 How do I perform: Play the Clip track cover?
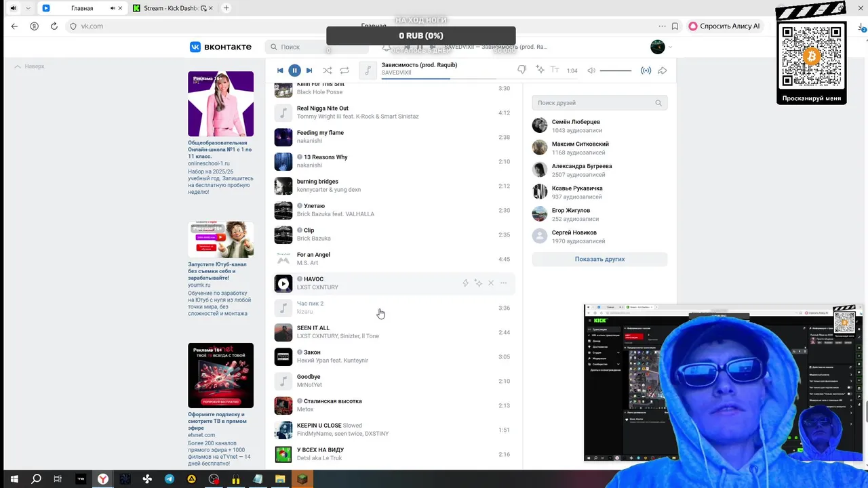pyautogui.click(x=283, y=235)
